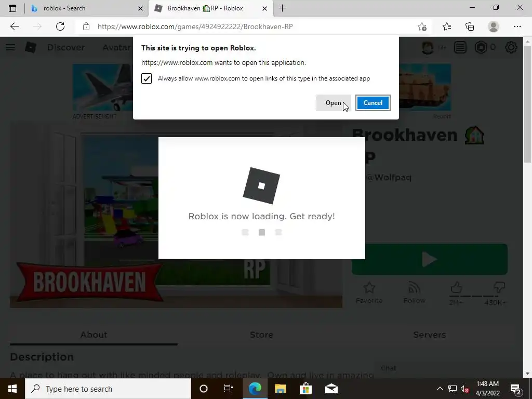Screen dimensions: 532x399
Task: Select the About tab
Action: point(94,335)
